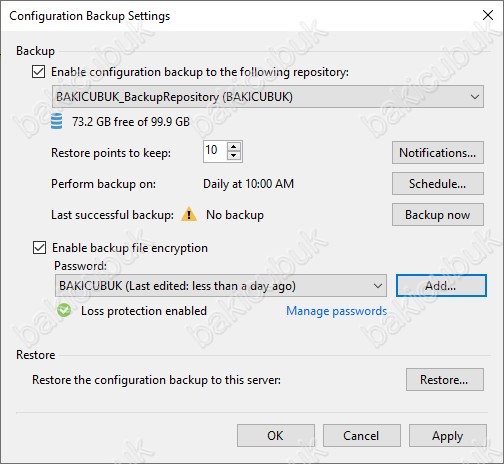The image size is (504, 464).
Task: Toggle Enable backup file encryption checkbox
Action: 39,248
